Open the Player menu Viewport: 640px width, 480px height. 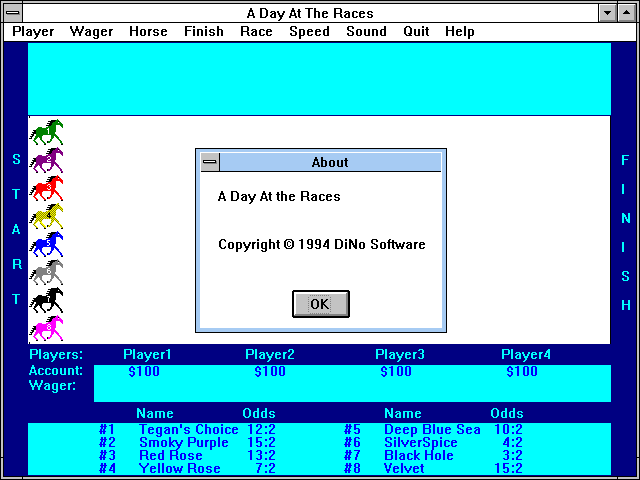tap(33, 32)
